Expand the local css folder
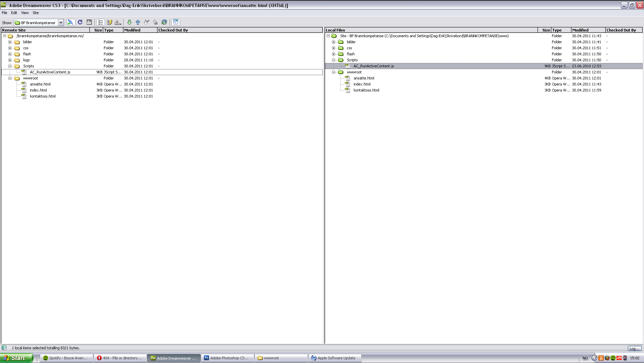644x363 pixels. coord(333,48)
